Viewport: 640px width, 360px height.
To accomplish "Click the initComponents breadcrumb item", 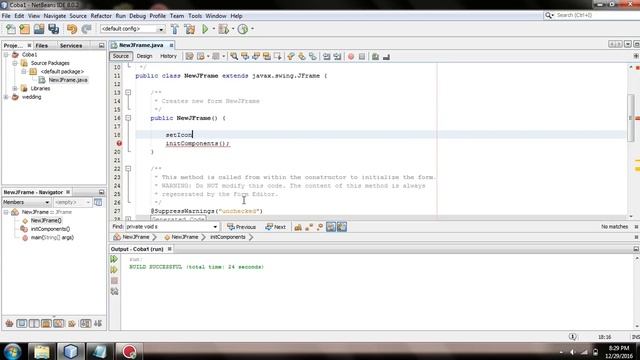I will 228,237.
